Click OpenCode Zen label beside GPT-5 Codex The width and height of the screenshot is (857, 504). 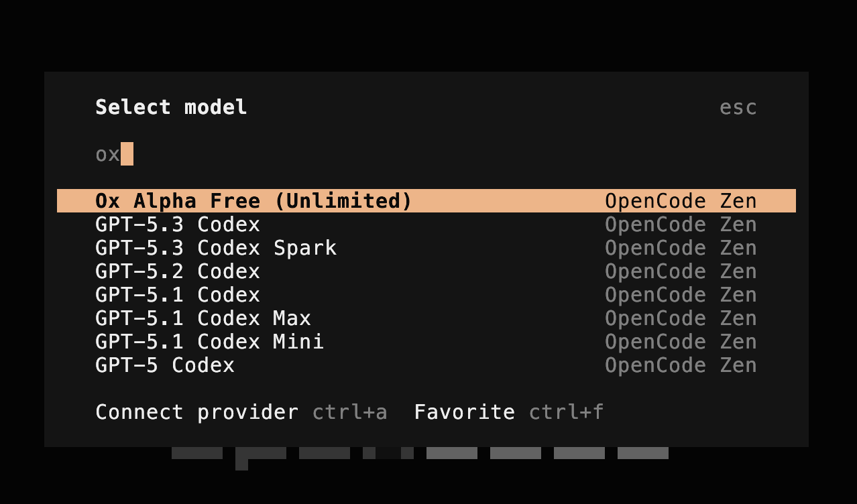coord(681,365)
